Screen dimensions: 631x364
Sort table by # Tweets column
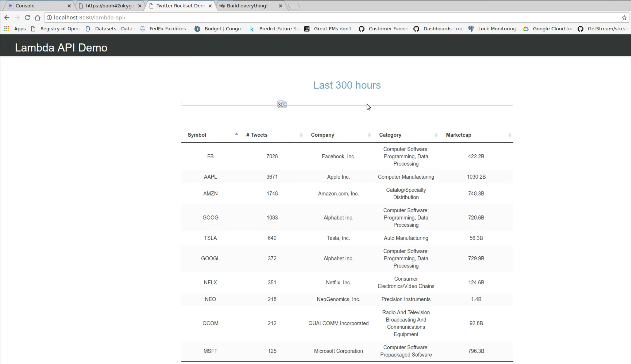click(x=257, y=135)
